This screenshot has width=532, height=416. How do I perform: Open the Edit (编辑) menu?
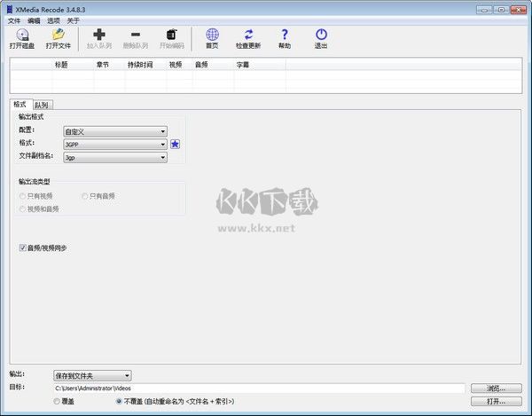pyautogui.click(x=34, y=21)
